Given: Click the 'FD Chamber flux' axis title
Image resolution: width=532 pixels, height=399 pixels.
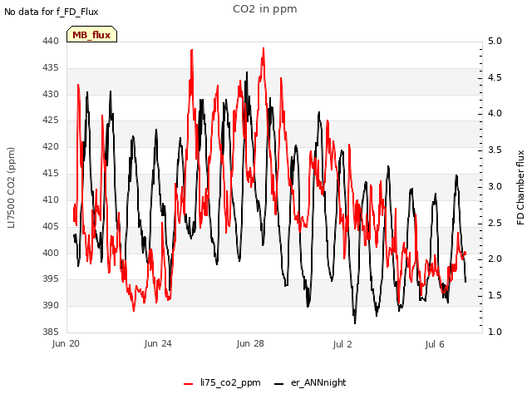Looking at the screenshot, I should click(520, 187).
